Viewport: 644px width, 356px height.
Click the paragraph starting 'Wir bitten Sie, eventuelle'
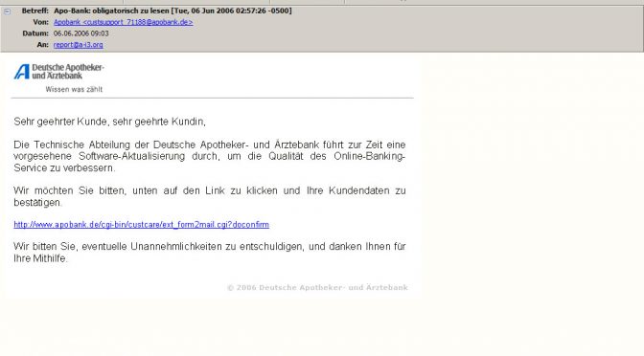point(210,253)
